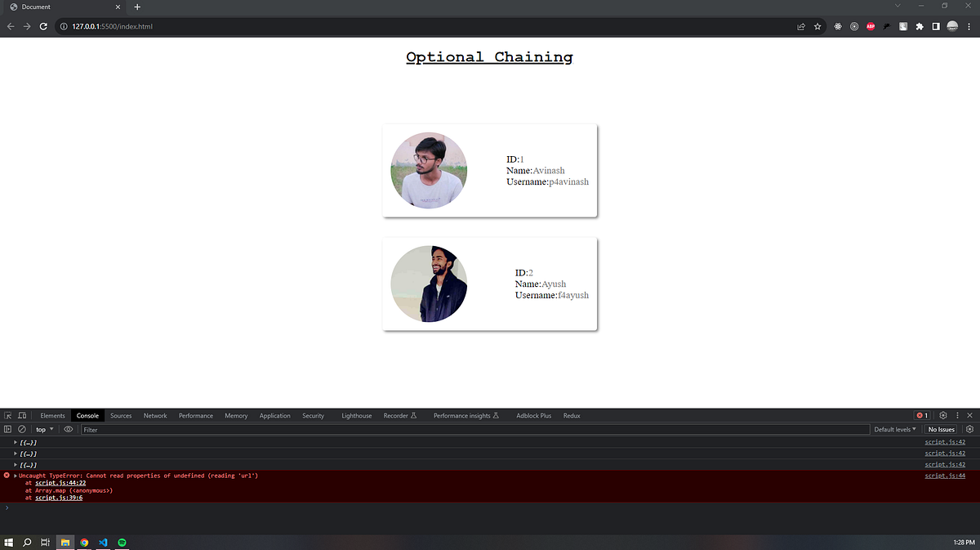Expand the Uncaught TypeError message

[15, 475]
